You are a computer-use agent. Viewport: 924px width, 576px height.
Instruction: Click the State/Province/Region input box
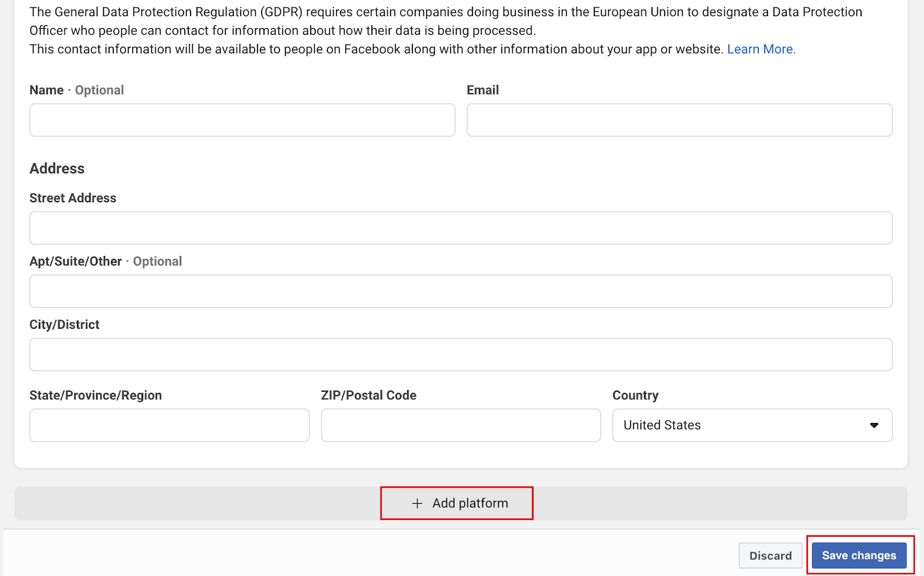[169, 425]
